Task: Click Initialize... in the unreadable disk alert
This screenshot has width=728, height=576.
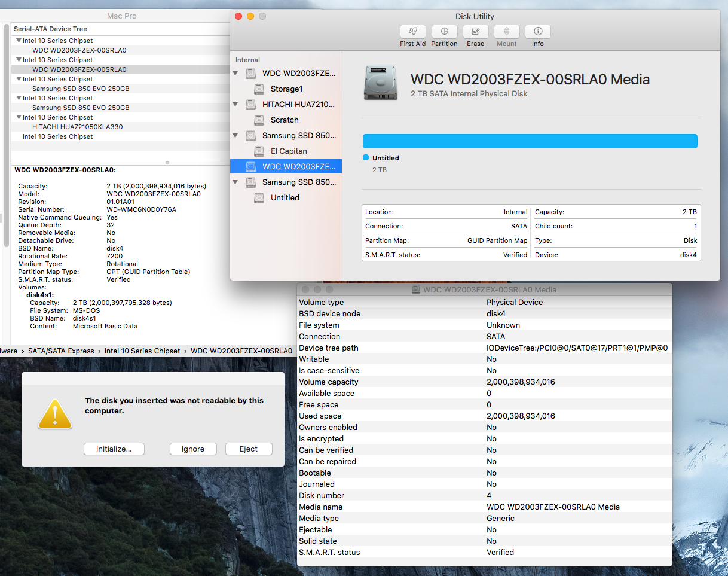Action: click(114, 449)
